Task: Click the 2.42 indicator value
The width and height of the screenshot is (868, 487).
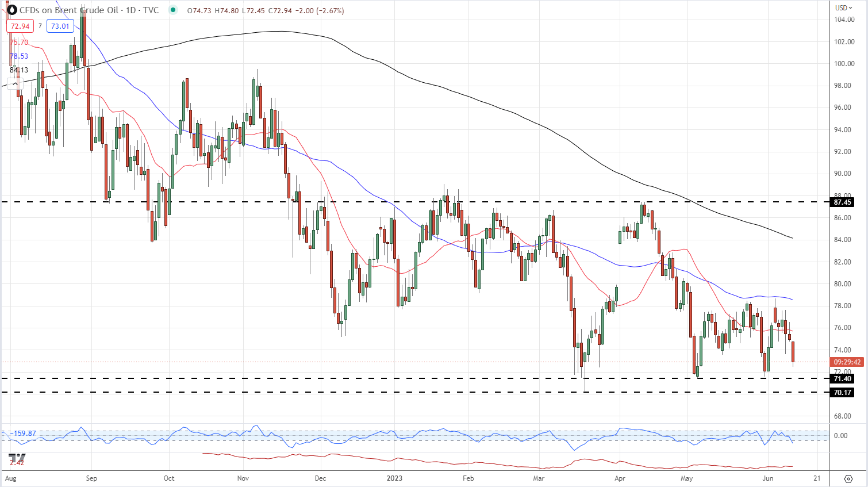Action: coord(17,462)
